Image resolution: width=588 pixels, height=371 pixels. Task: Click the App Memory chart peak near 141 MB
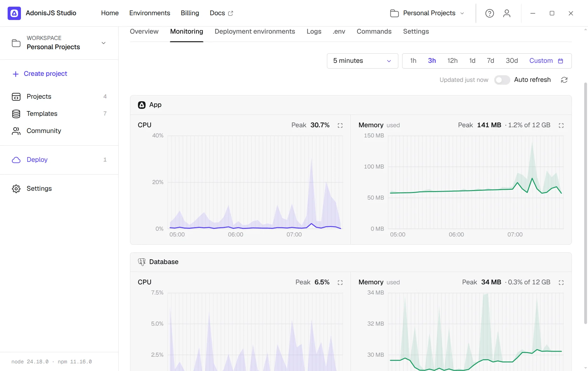[x=532, y=143]
